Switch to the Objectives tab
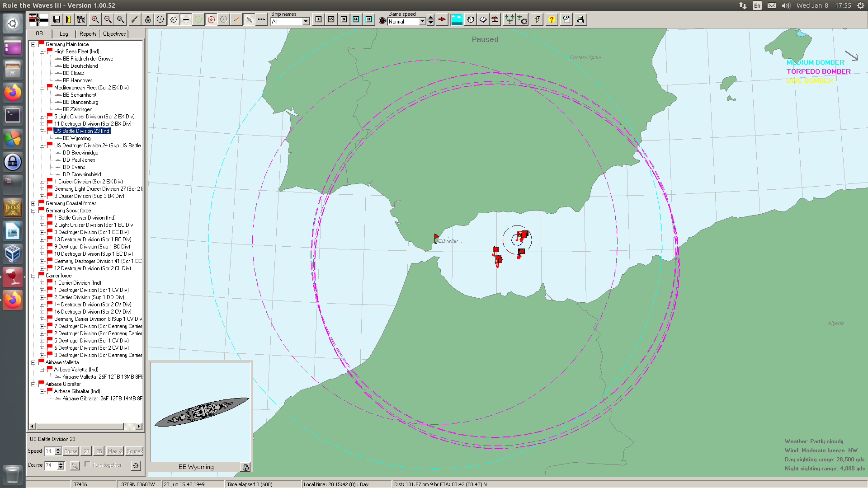The width and height of the screenshot is (868, 488). click(114, 34)
